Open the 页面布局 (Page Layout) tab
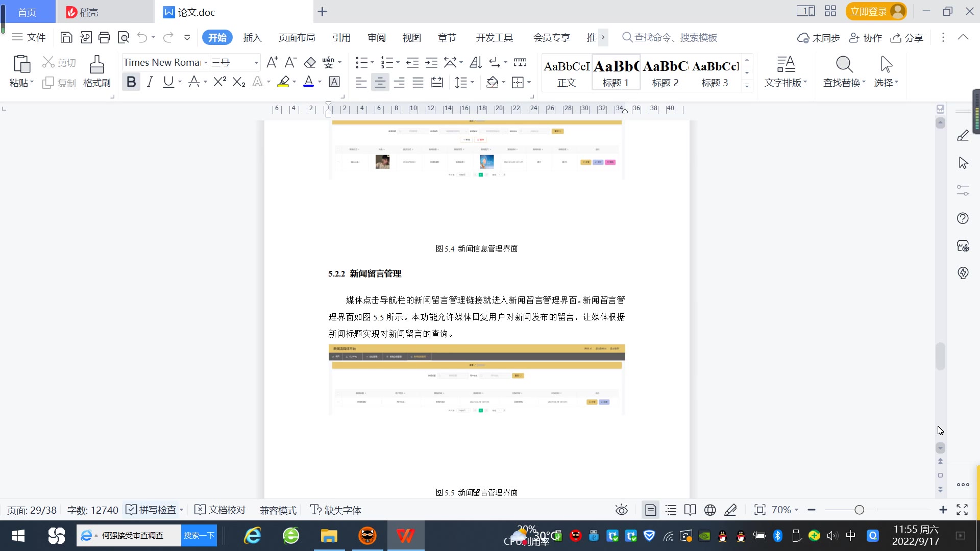The width and height of the screenshot is (980, 551). (297, 38)
